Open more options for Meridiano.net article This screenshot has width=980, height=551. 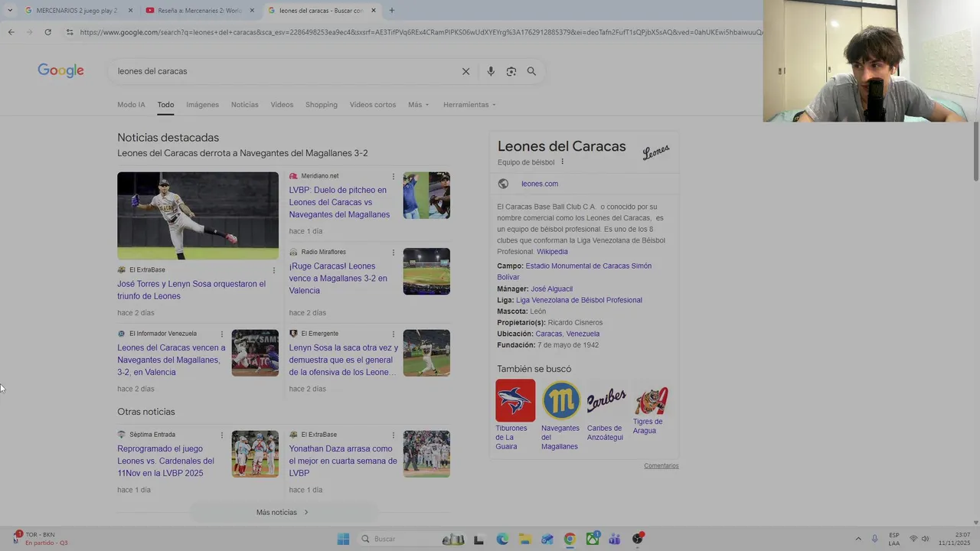[x=394, y=177]
